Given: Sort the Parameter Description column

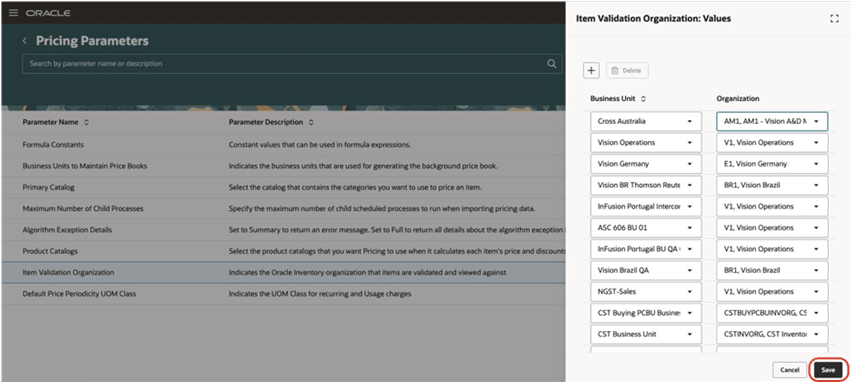Looking at the screenshot, I should tap(311, 123).
